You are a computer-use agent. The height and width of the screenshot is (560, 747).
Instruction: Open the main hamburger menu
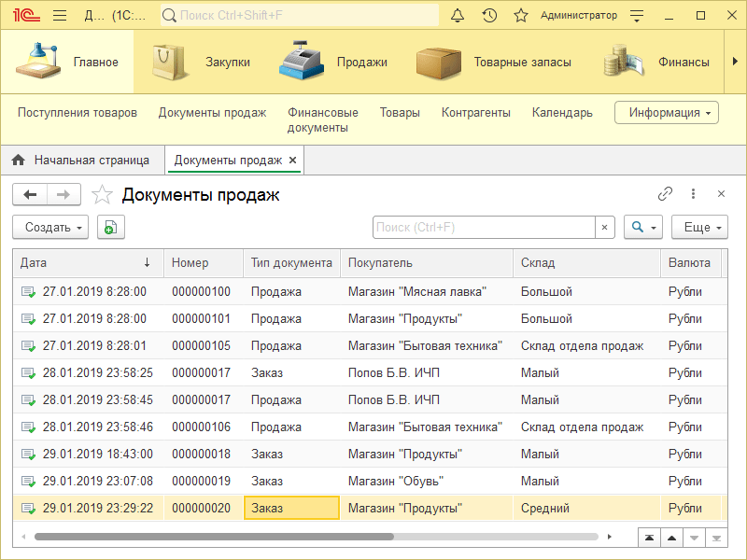[60, 16]
